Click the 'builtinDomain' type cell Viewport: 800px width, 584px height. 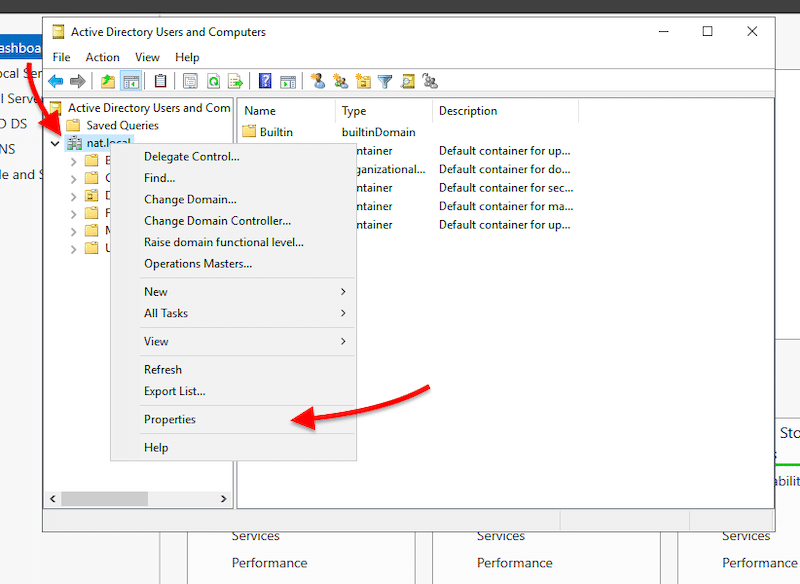point(379,132)
